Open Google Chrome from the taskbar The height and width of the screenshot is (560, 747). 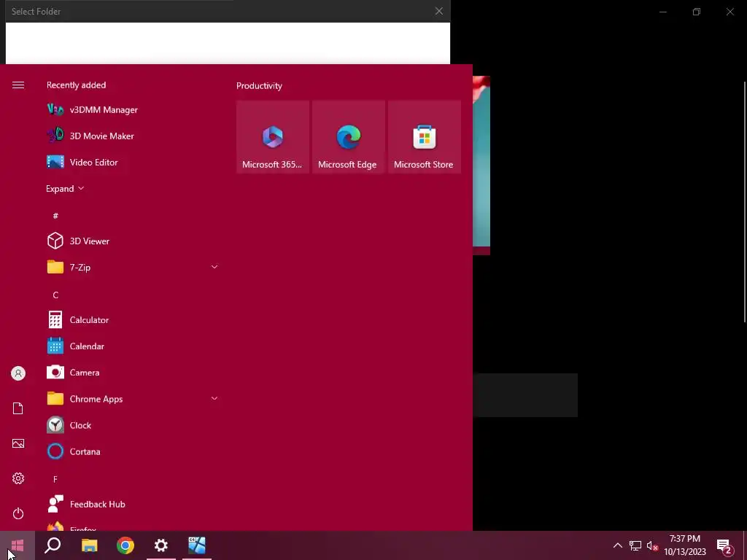coord(125,545)
